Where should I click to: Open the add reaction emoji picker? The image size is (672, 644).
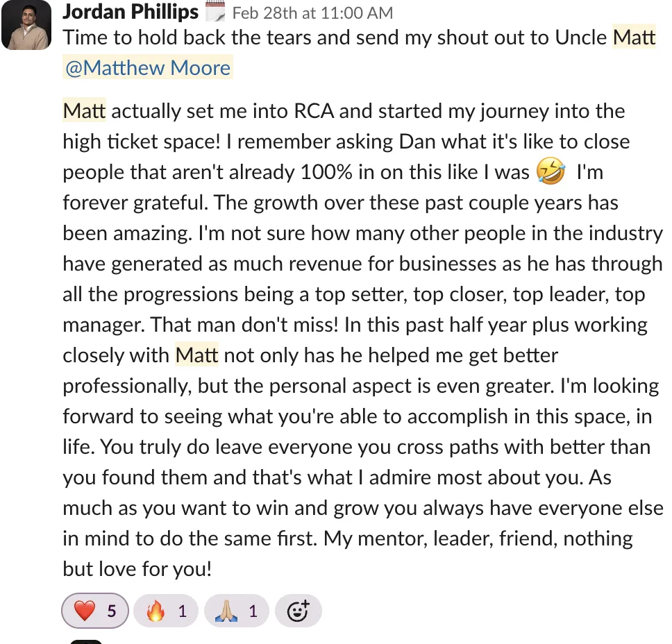298,611
